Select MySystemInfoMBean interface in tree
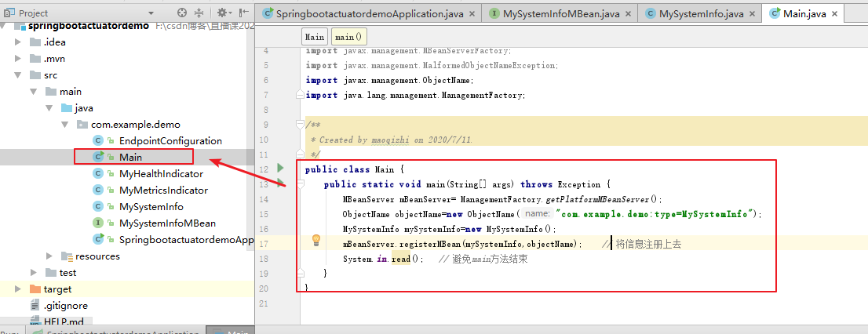868x334 pixels. (167, 223)
